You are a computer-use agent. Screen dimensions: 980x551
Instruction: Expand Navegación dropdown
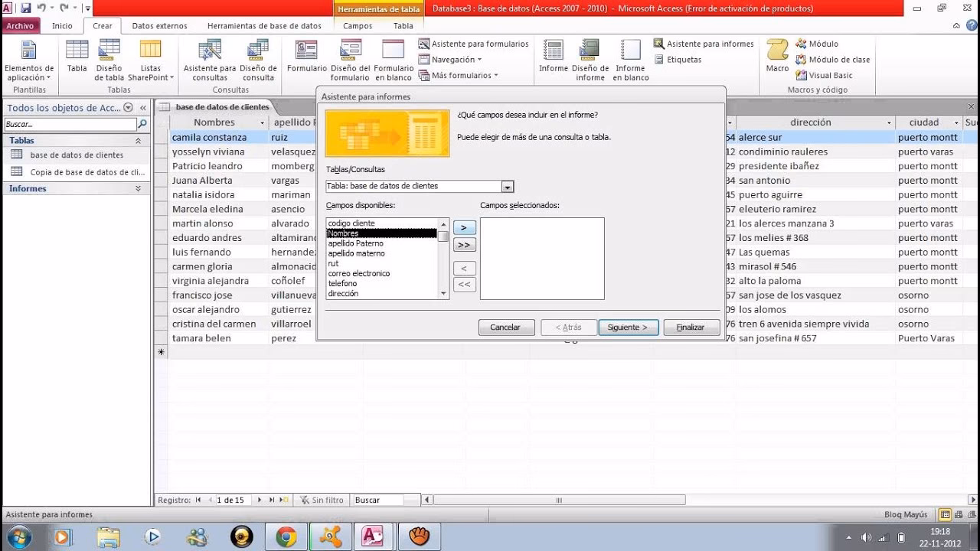[x=450, y=60]
